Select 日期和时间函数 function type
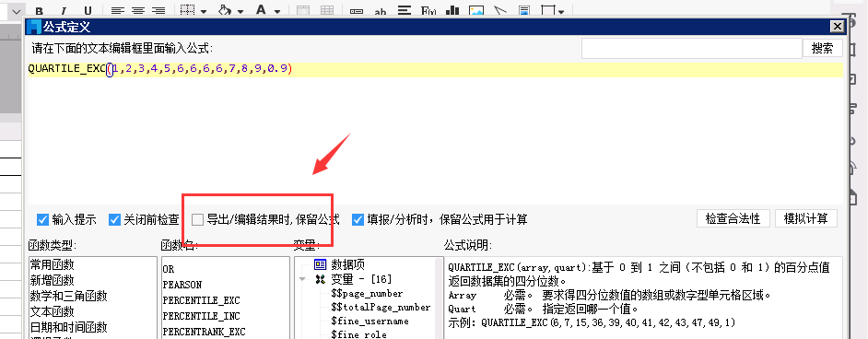 pyautogui.click(x=68, y=327)
